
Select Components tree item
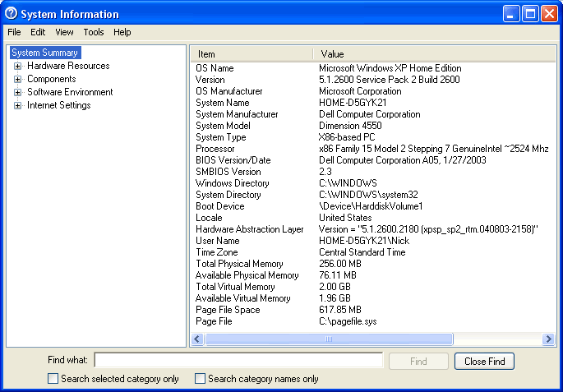point(51,79)
